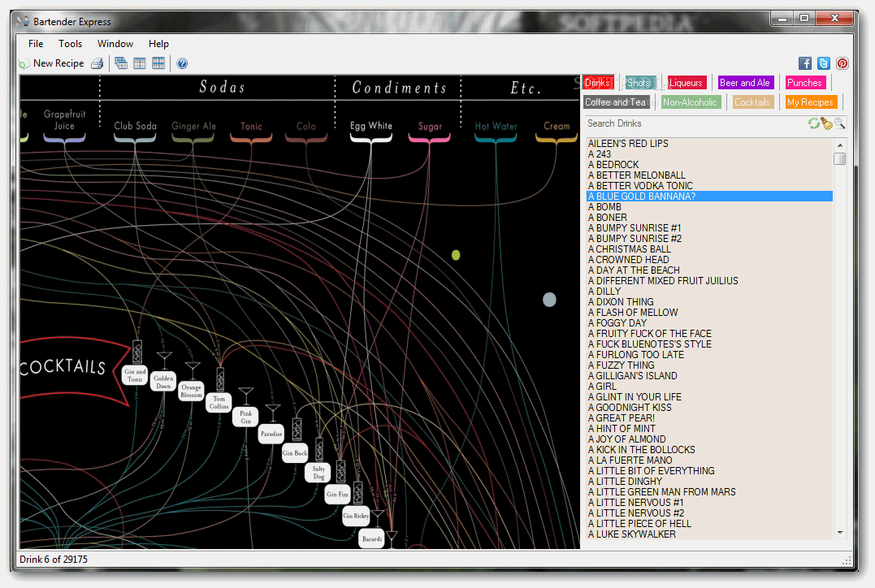Select the Beer and Ale category
The height and width of the screenshot is (588, 875).
pos(744,83)
